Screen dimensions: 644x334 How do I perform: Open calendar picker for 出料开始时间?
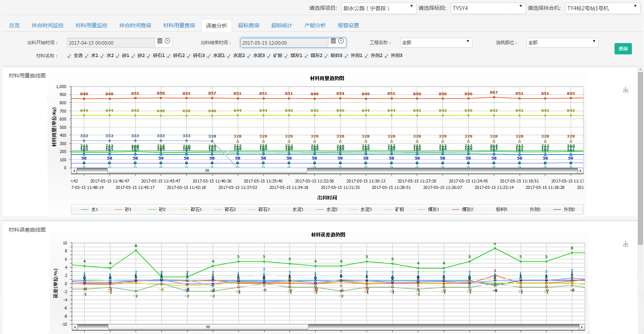[160, 41]
